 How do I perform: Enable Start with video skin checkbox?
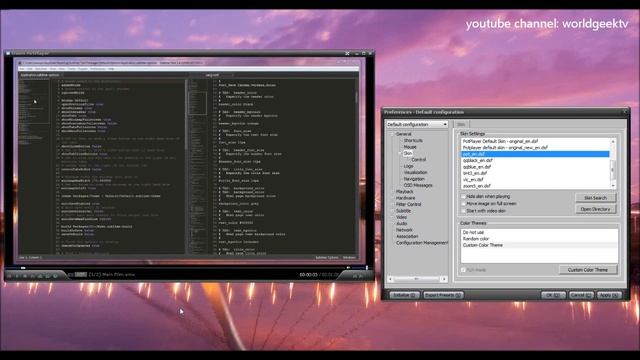click(x=463, y=211)
